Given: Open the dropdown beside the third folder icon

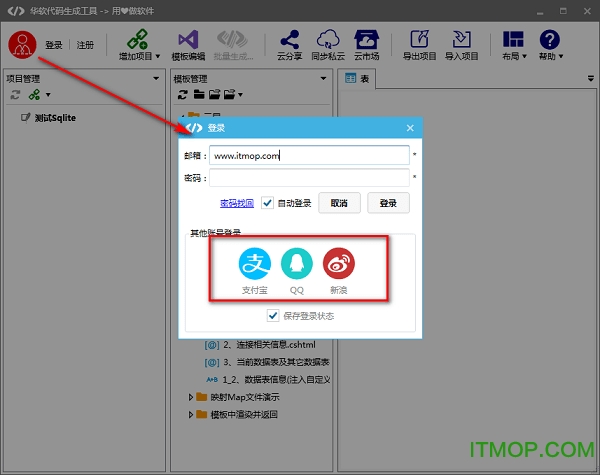Looking at the screenshot, I should click(240, 95).
